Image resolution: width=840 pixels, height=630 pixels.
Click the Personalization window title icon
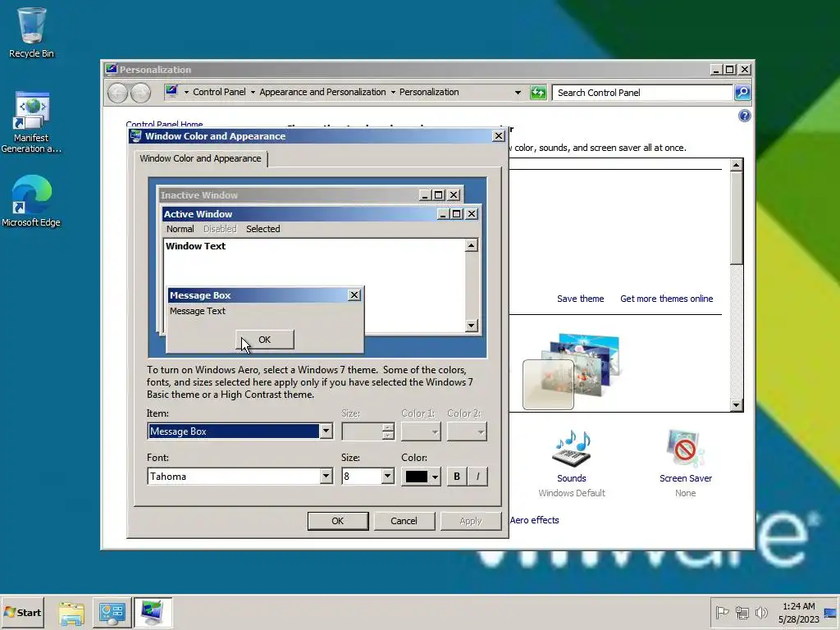pos(111,69)
